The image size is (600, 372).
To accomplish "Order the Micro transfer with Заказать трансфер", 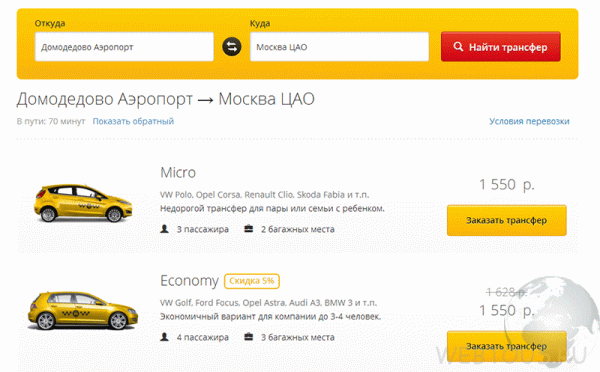I will (x=507, y=220).
